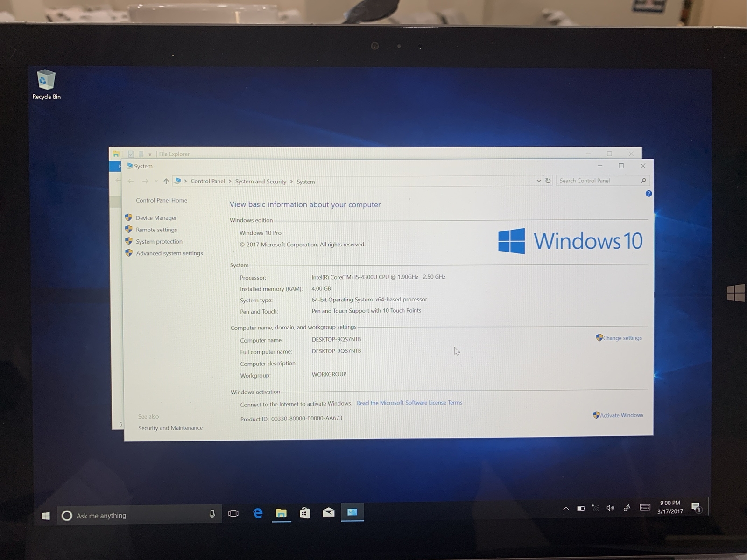
Task: Open File Explorer quick access toolbar dropdown
Action: point(150,154)
